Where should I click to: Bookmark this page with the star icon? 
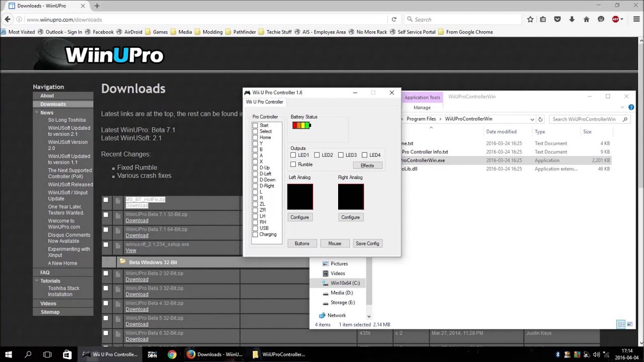[530, 19]
